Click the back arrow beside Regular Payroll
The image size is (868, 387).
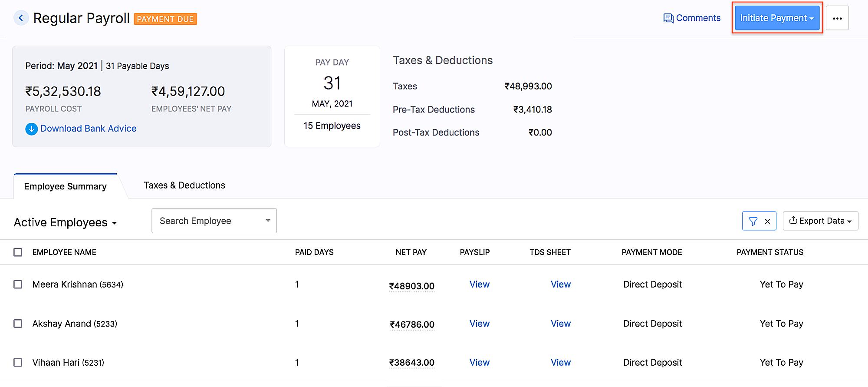(x=21, y=18)
